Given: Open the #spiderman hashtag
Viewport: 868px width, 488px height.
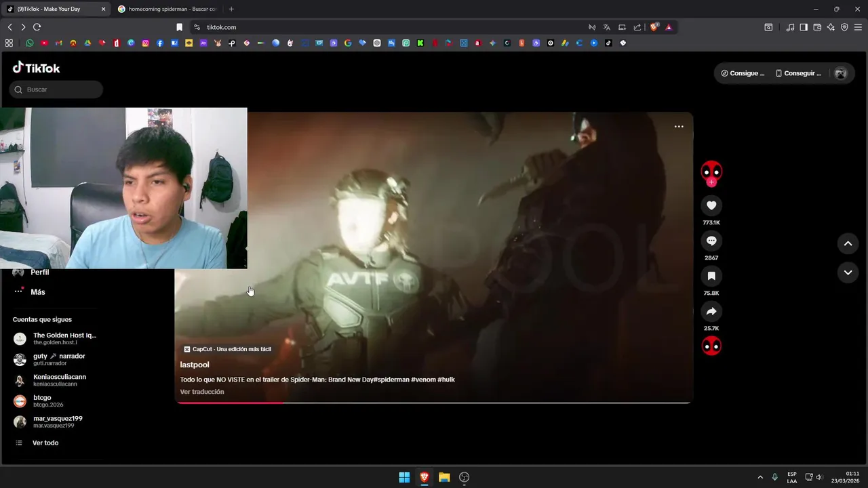Looking at the screenshot, I should coord(391,380).
